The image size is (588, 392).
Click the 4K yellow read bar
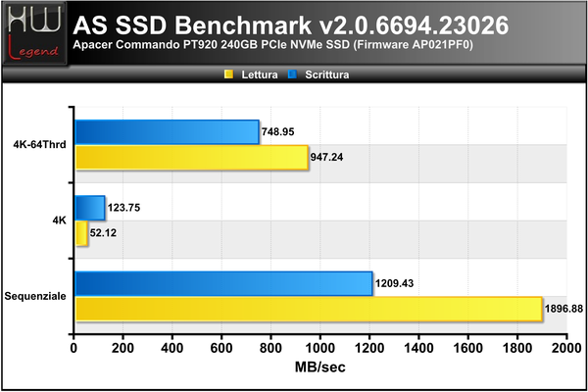(x=81, y=233)
